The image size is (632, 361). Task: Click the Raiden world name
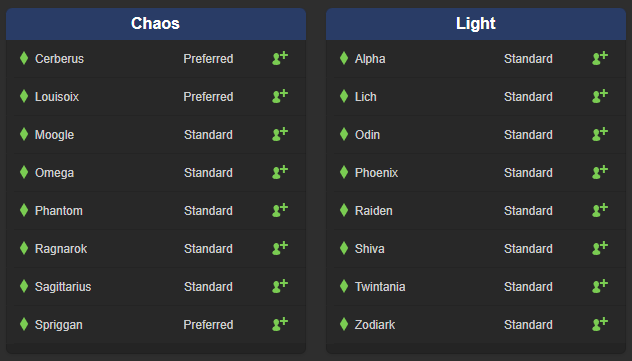[374, 211]
